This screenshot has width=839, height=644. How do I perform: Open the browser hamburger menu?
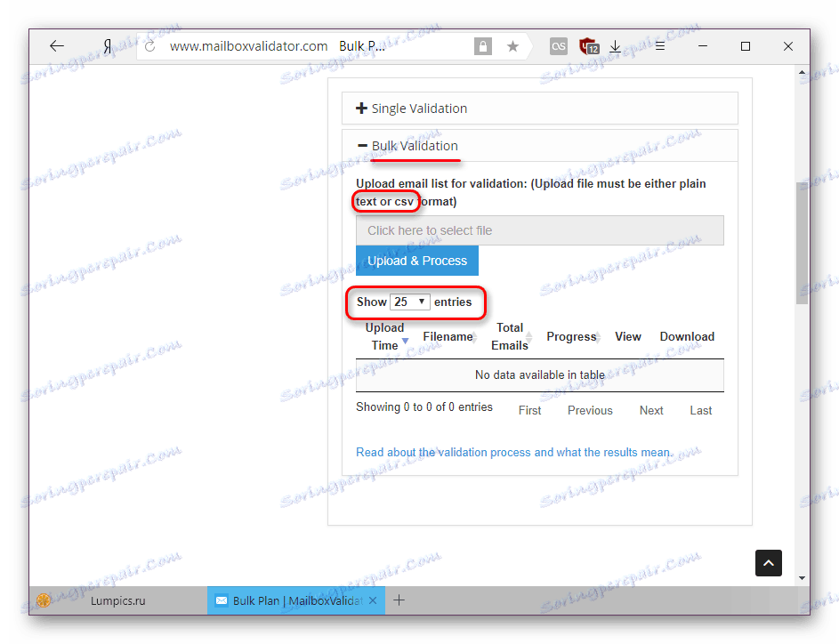click(x=660, y=46)
